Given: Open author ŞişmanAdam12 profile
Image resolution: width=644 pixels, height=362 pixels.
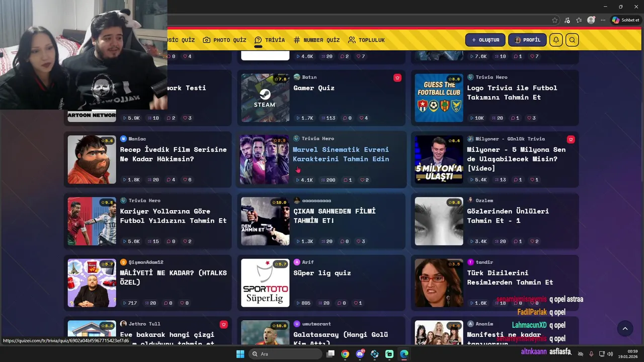Looking at the screenshot, I should [x=141, y=262].
